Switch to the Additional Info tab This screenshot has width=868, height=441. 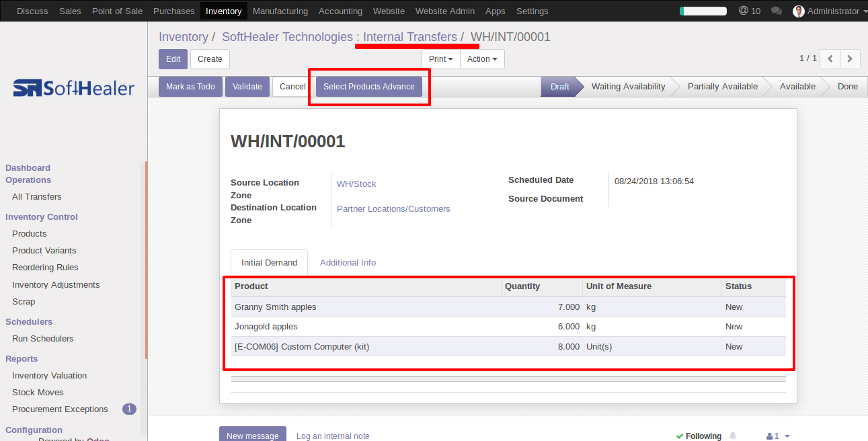coord(348,263)
